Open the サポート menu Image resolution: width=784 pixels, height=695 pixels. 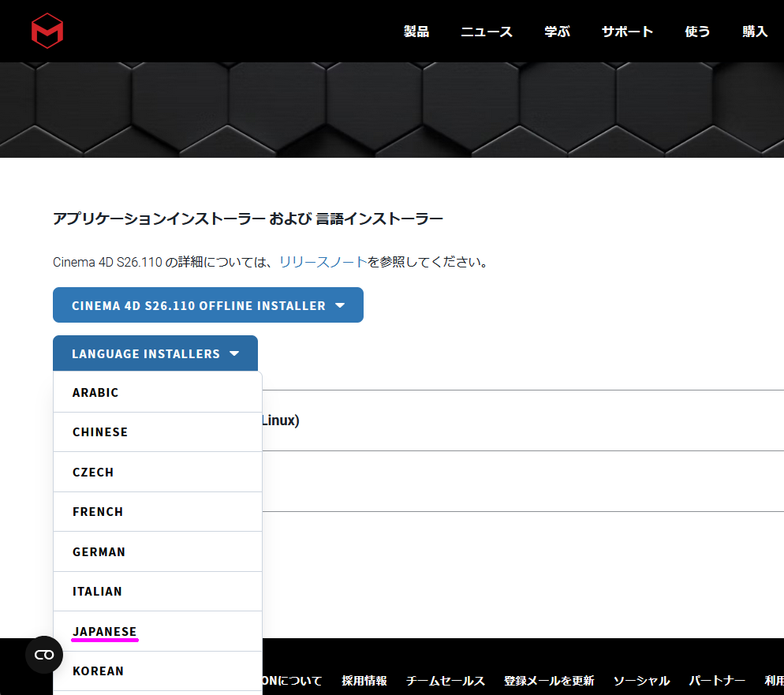click(628, 32)
